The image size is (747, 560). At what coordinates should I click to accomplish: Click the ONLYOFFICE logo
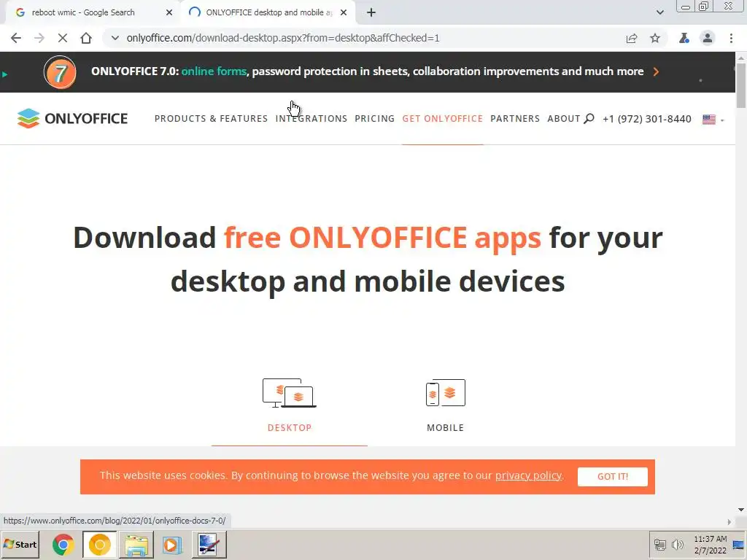tap(72, 118)
